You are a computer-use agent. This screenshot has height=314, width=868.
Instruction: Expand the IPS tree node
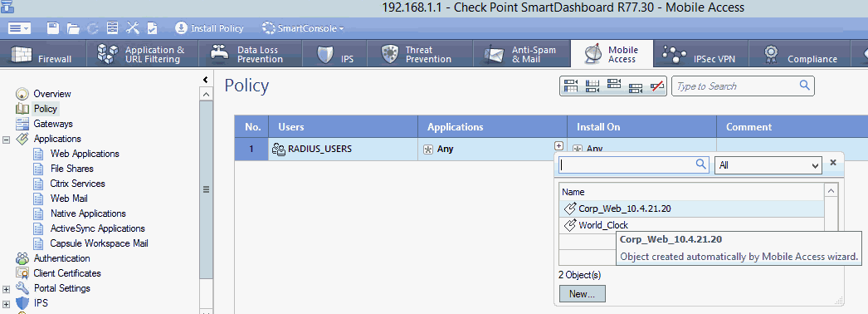click(7, 303)
